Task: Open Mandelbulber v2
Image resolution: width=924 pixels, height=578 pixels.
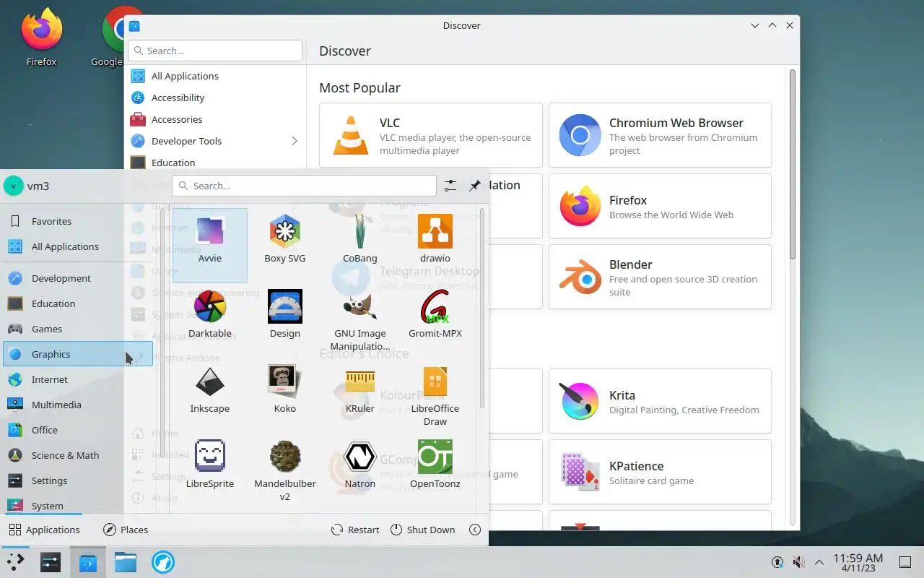Action: [x=285, y=470]
